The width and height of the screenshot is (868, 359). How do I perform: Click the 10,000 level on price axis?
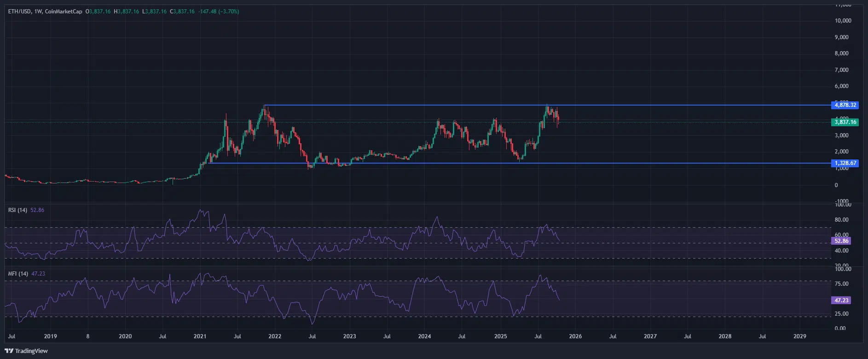(843, 21)
